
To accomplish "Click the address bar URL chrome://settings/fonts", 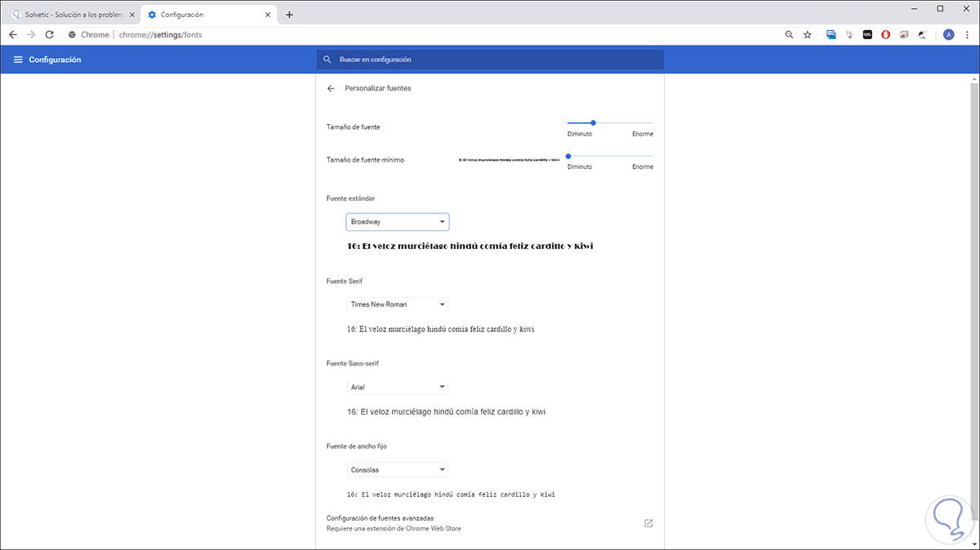I will click(160, 35).
